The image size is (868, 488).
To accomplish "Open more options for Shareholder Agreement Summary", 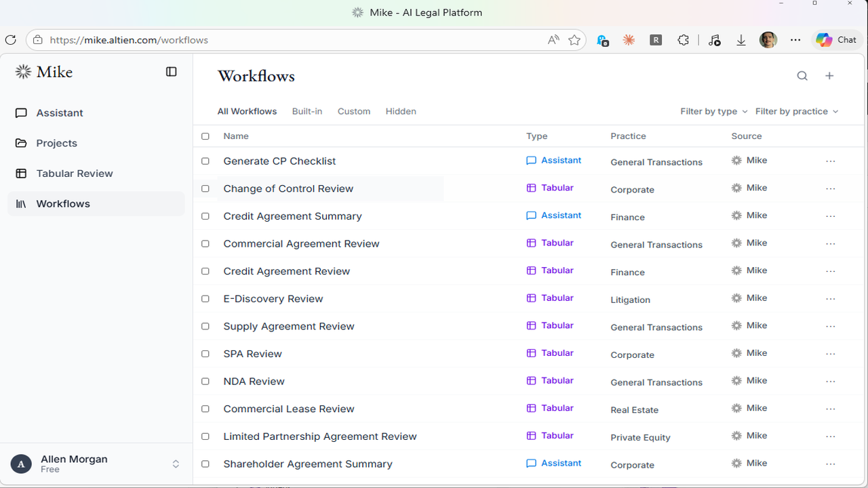I will coord(831,464).
